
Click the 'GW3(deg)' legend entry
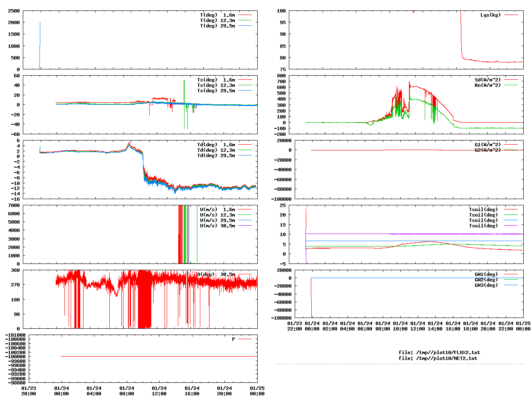486,285
